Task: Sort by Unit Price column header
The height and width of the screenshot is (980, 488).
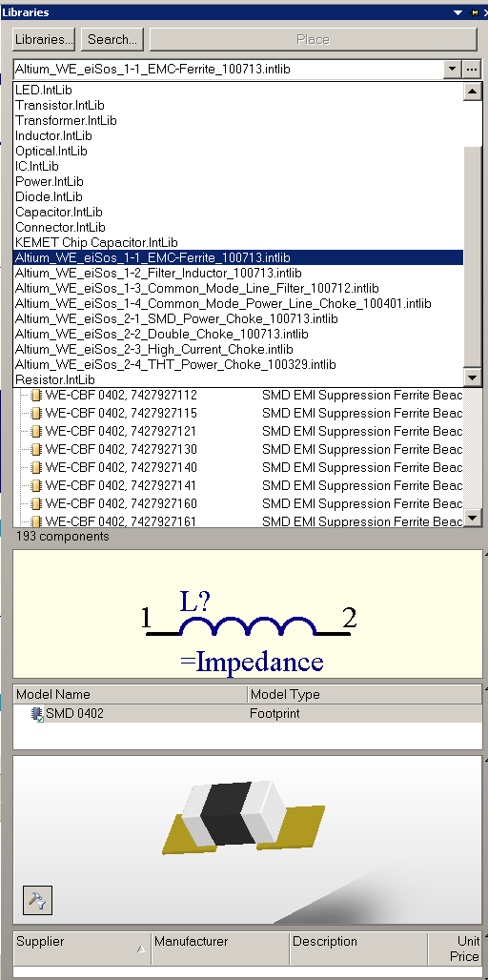Action: pyautogui.click(x=455, y=949)
